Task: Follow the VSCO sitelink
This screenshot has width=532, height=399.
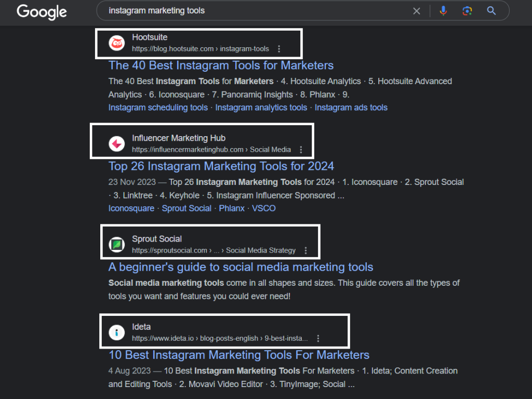Action: click(263, 208)
